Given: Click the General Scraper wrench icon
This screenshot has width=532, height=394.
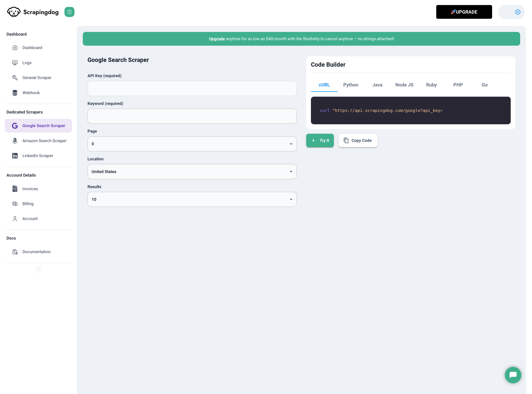Looking at the screenshot, I should coord(15,78).
